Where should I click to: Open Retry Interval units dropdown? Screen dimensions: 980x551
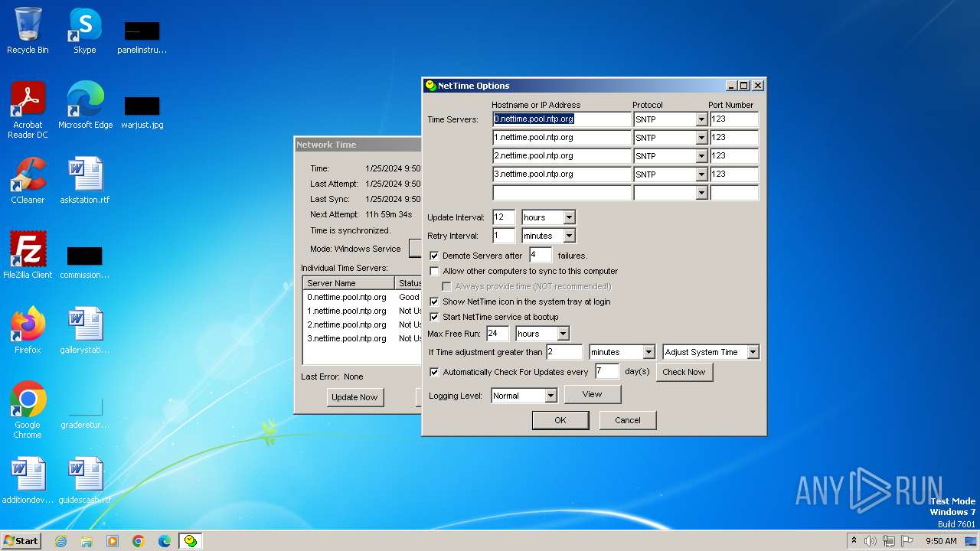[569, 236]
